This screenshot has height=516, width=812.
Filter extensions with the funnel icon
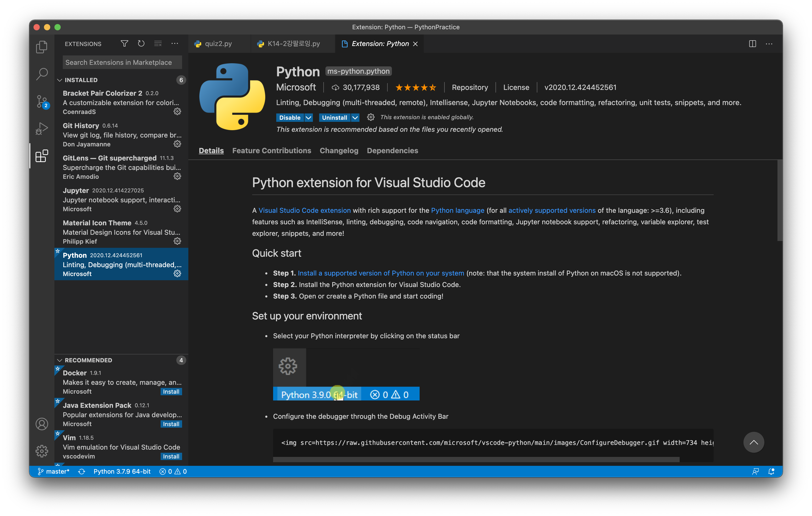tap(125, 43)
